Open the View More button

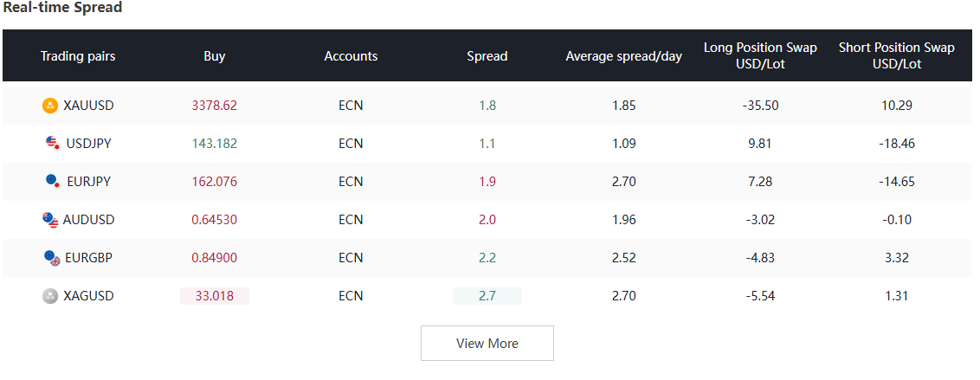point(487,343)
